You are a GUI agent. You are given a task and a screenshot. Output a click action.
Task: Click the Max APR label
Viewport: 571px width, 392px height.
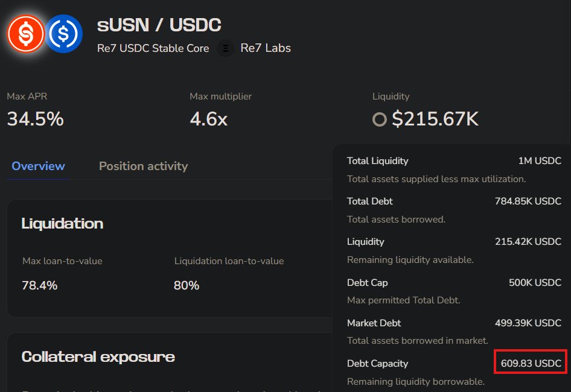[27, 96]
